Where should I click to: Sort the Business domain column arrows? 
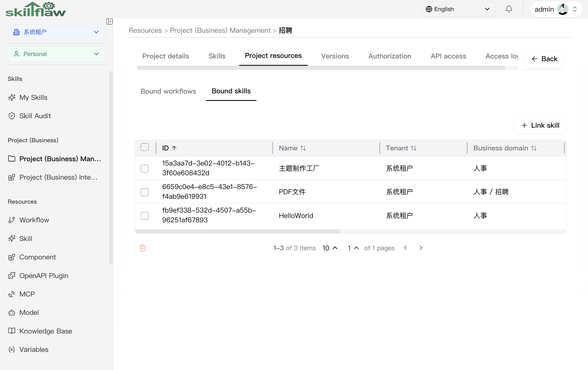tap(534, 148)
